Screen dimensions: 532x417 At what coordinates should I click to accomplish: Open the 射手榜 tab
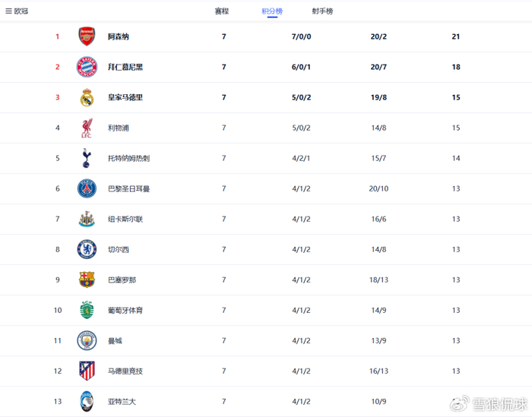pos(322,11)
